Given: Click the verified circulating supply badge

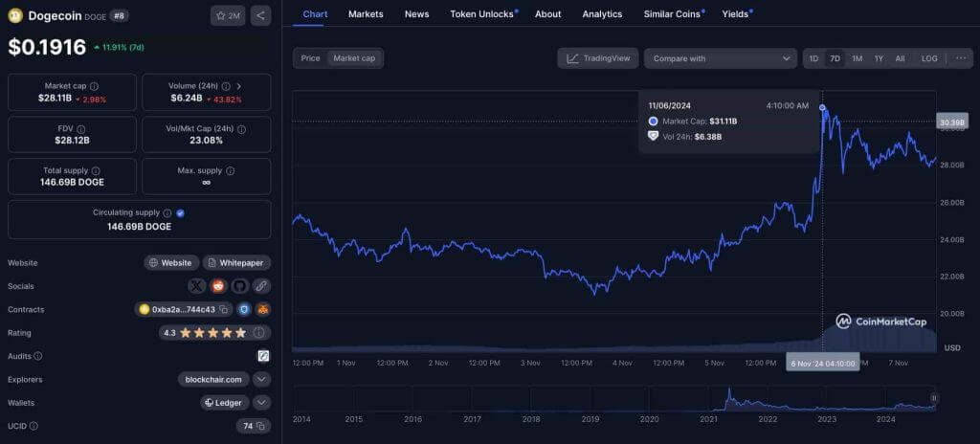Looking at the screenshot, I should (181, 212).
